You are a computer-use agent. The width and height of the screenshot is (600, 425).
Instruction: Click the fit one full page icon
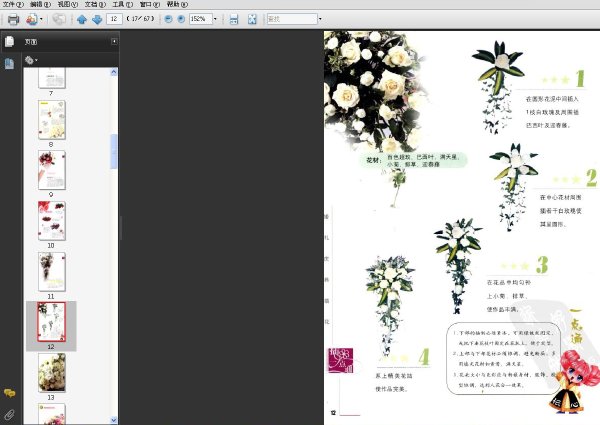click(x=252, y=19)
